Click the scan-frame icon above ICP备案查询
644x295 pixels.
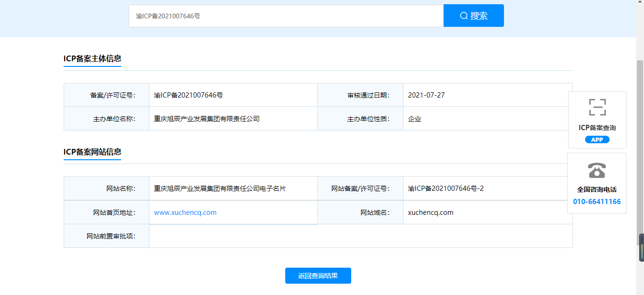click(x=597, y=107)
